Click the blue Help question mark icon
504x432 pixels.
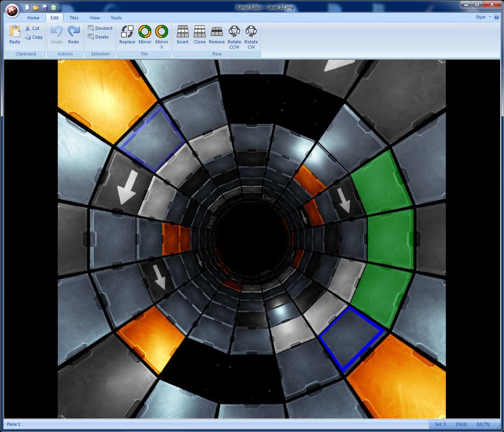click(x=496, y=17)
